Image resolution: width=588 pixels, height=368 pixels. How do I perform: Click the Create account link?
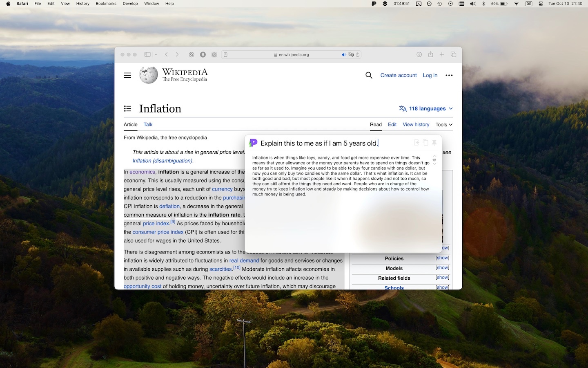point(398,75)
